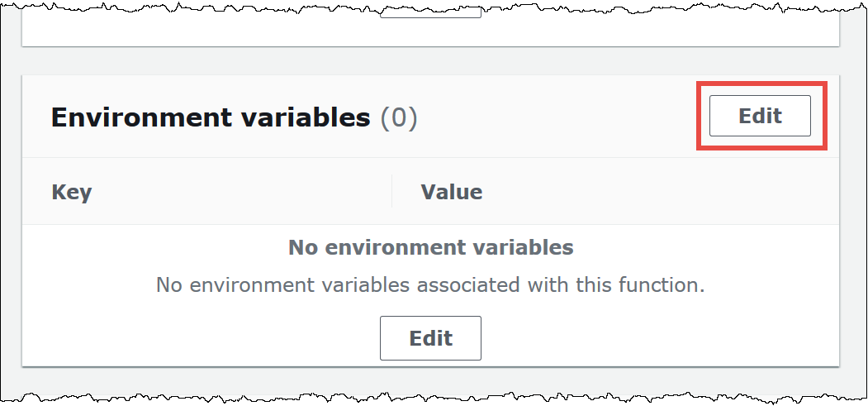The width and height of the screenshot is (868, 406).
Task: Click the gray page background between the two panels
Action: (430, 61)
